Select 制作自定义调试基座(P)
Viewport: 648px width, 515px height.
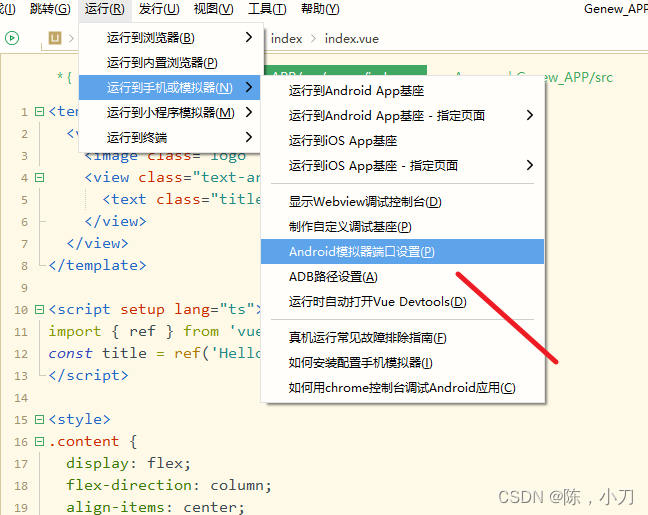[403, 227]
